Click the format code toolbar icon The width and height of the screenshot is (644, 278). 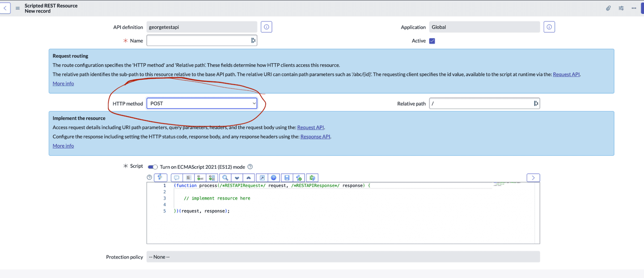pos(189,178)
